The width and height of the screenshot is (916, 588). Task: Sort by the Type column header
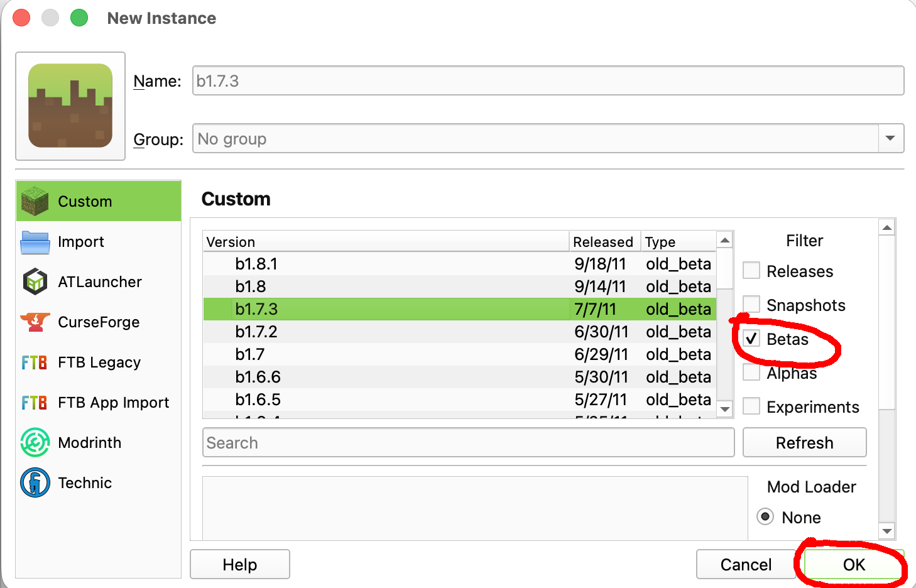click(x=679, y=242)
